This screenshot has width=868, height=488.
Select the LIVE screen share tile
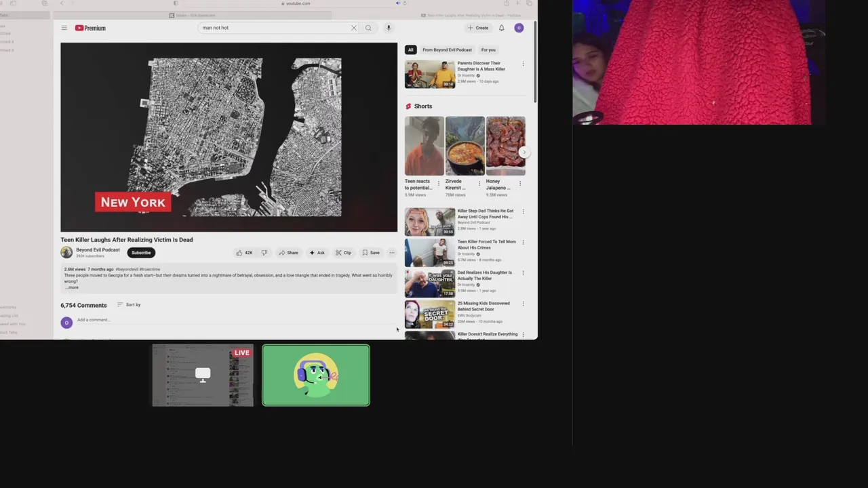click(203, 375)
